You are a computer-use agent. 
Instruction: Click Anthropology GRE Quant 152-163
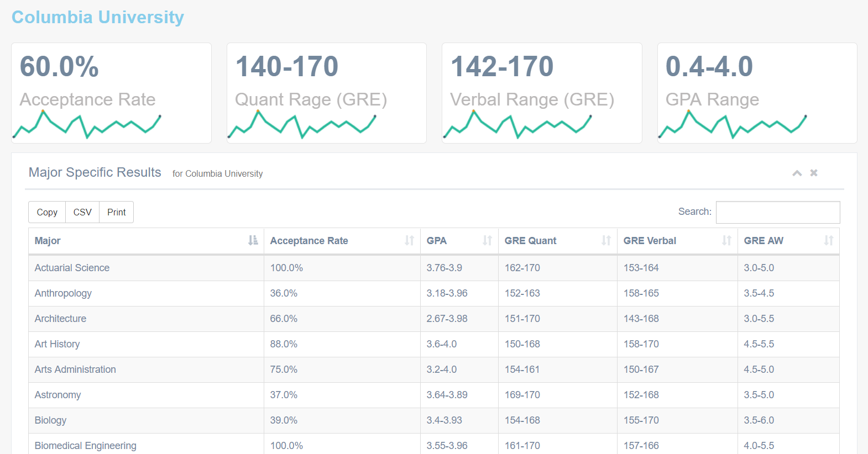tap(522, 293)
